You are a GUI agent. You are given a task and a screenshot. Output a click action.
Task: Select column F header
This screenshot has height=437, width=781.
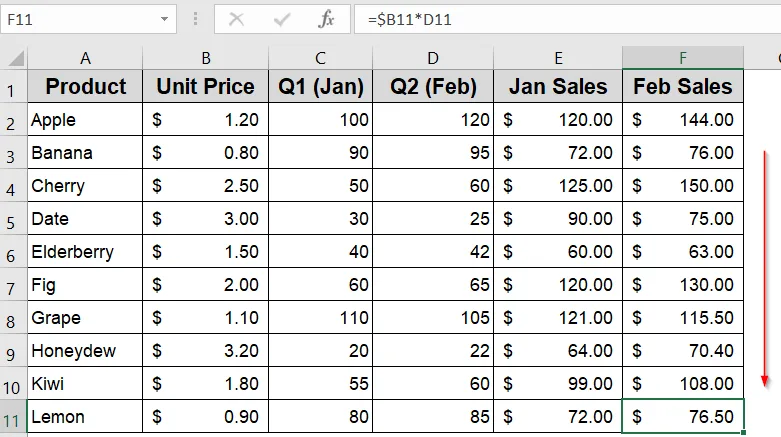point(683,58)
